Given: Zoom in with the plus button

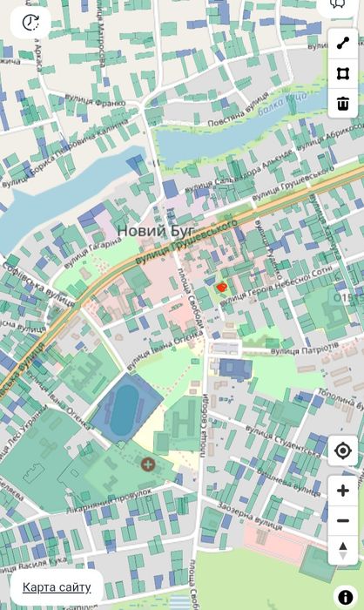Looking at the screenshot, I should pos(343,491).
